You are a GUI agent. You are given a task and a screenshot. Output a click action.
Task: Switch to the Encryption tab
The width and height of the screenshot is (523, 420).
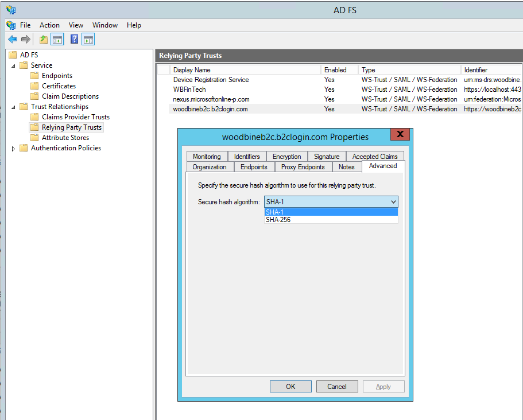coord(287,156)
